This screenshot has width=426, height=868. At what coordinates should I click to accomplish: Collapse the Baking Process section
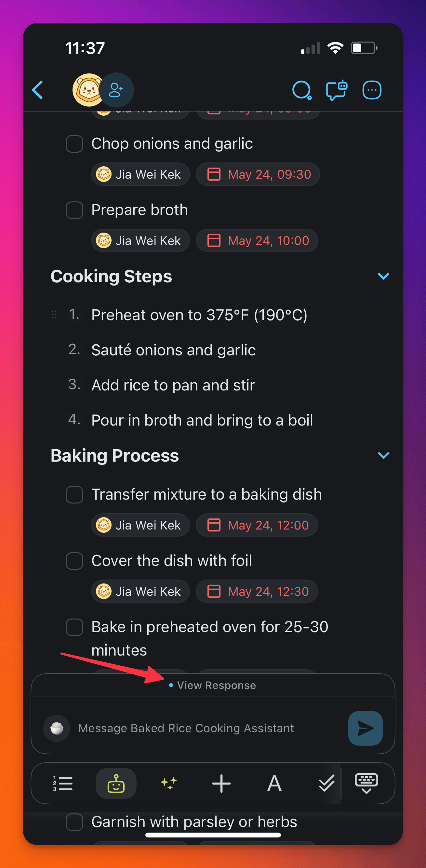pos(383,455)
